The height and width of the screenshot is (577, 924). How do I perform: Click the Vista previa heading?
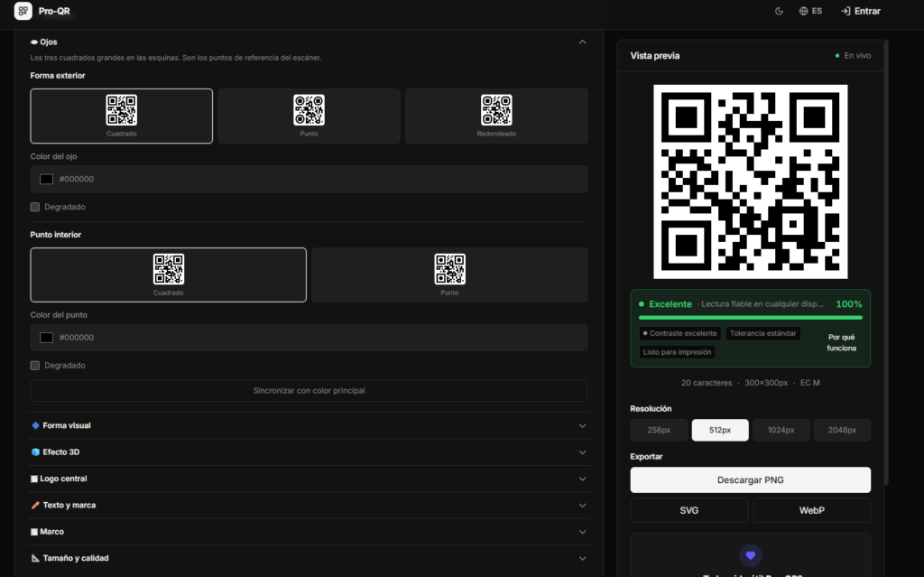655,55
